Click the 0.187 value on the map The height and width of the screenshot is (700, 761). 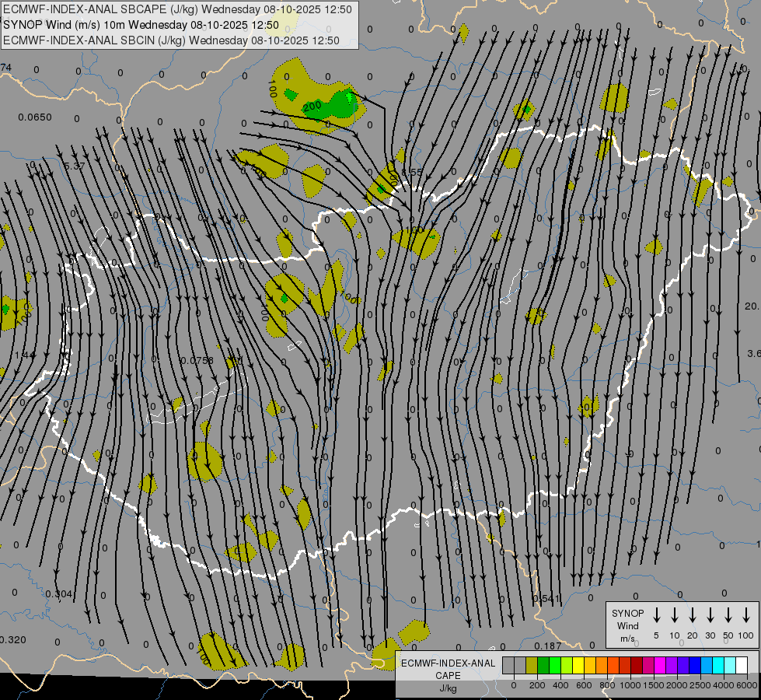click(548, 646)
